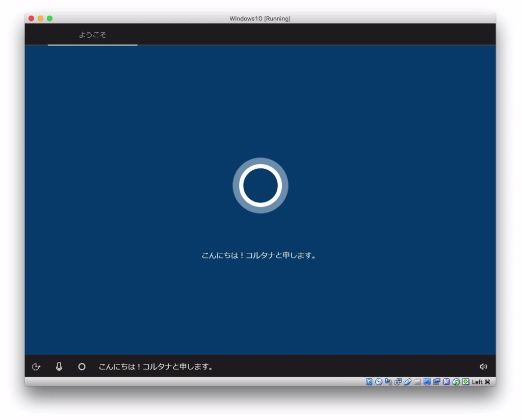Screen dimensions: 522x420
Task: Click the USB devices indicator
Action: (408, 382)
